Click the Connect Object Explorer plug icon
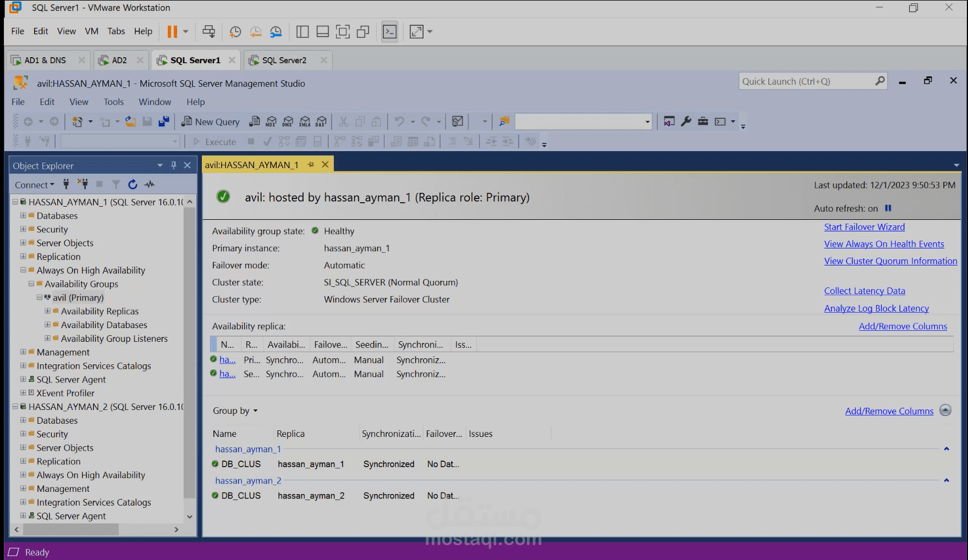The image size is (968, 560). [66, 184]
